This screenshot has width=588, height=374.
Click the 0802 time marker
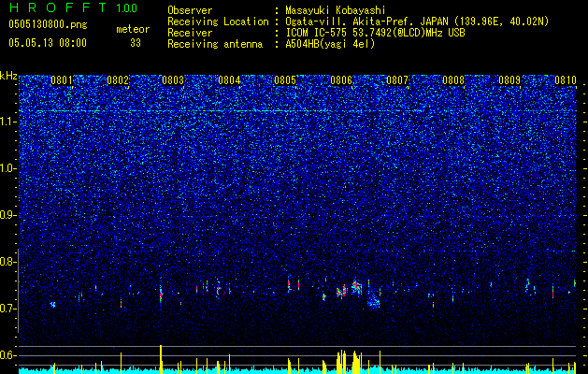(118, 80)
